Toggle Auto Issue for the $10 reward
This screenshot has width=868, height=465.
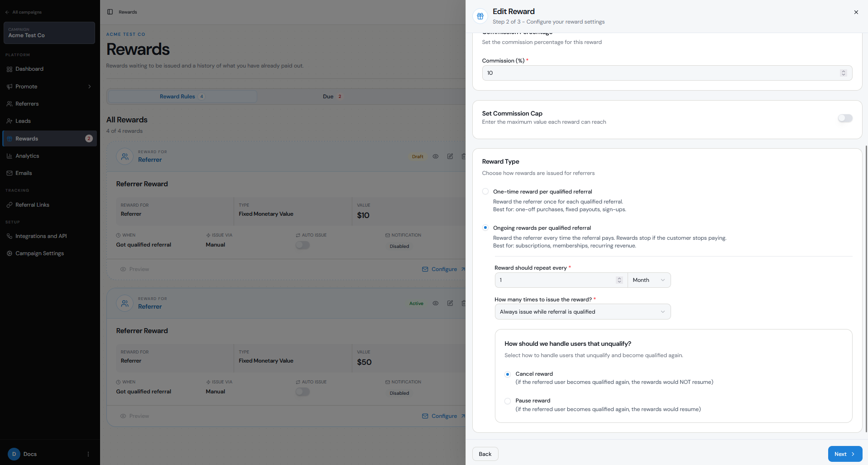click(x=302, y=245)
